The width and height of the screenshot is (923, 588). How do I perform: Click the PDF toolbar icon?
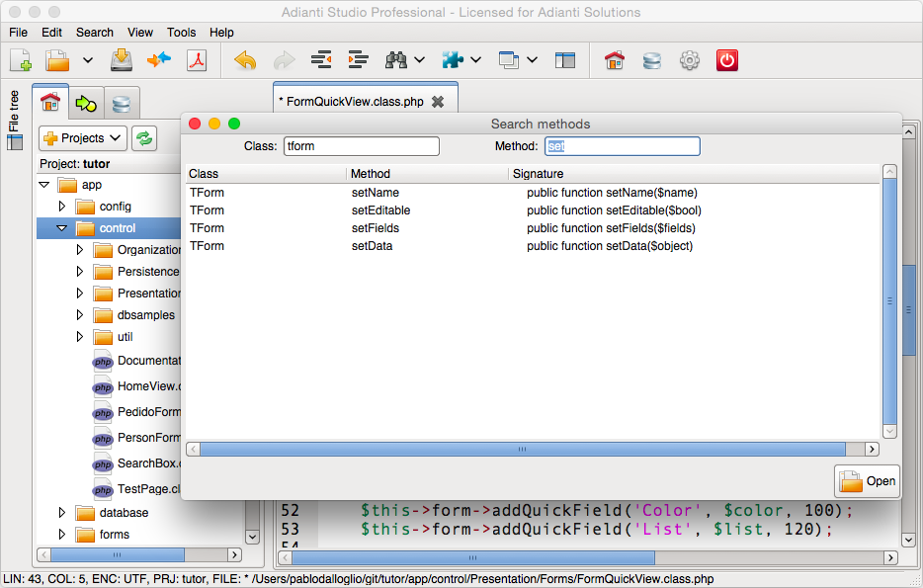tap(197, 60)
